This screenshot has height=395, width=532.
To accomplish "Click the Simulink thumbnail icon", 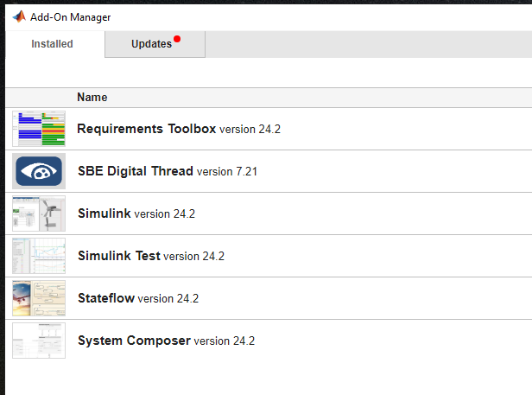I will (39, 213).
